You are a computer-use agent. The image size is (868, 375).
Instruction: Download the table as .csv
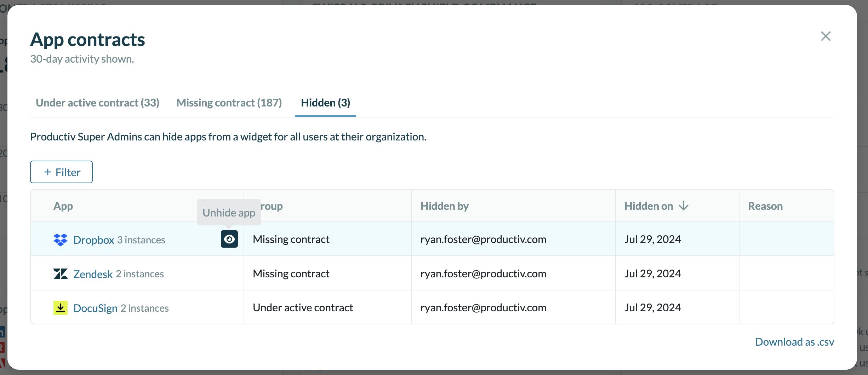pos(794,342)
